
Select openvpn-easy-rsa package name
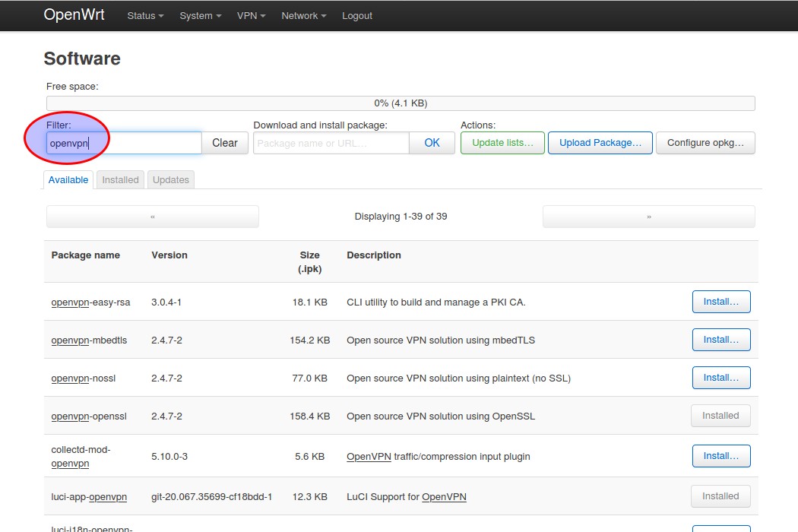[90, 302]
